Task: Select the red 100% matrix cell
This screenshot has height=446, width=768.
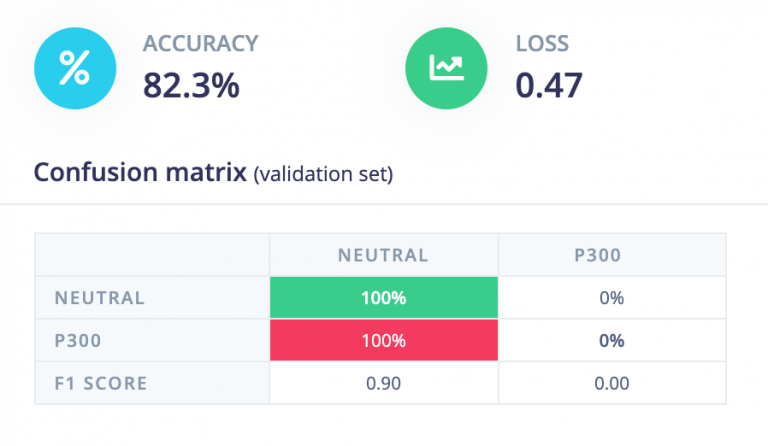Action: pos(383,340)
